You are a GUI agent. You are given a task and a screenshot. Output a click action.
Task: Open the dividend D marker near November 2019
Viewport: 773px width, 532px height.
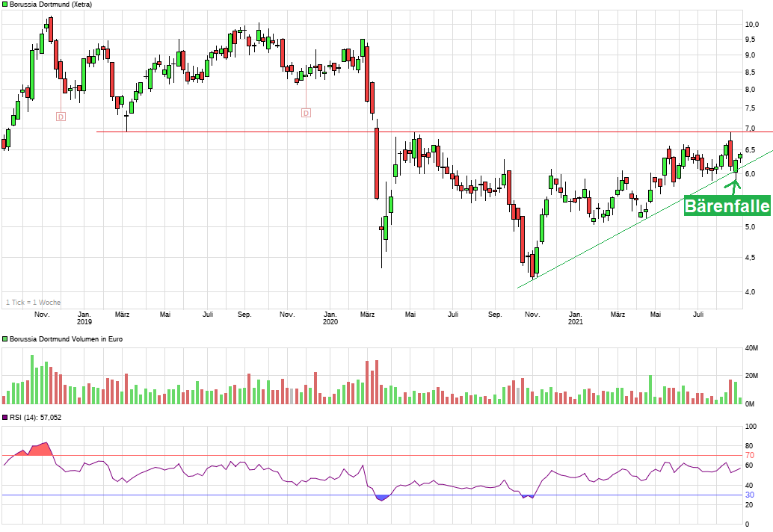(307, 114)
